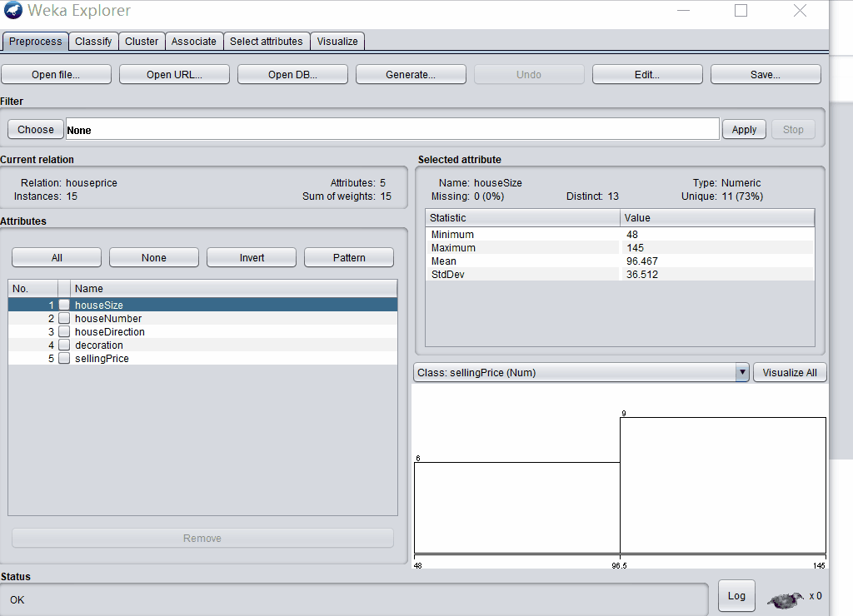Tick the decoration attribute checkbox
The width and height of the screenshot is (853, 616).
click(64, 345)
